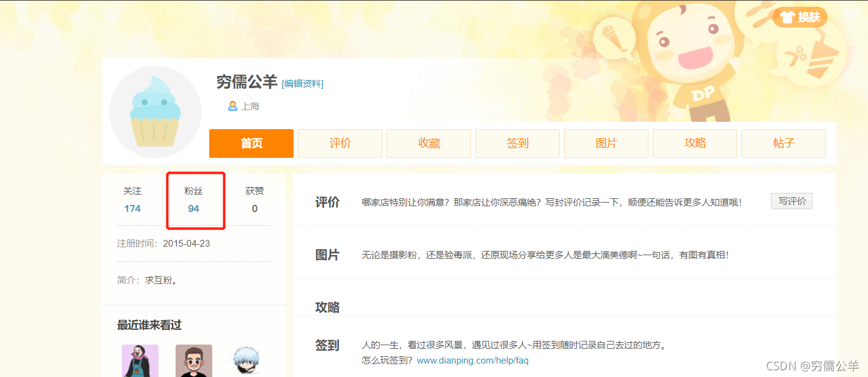
Task: Switch to the 攻略 guides tab
Action: [695, 143]
